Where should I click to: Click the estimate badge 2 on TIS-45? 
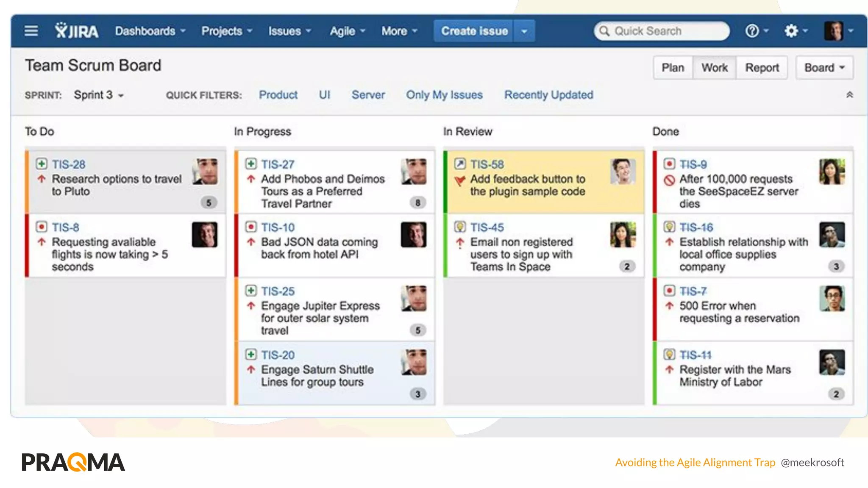pyautogui.click(x=627, y=266)
